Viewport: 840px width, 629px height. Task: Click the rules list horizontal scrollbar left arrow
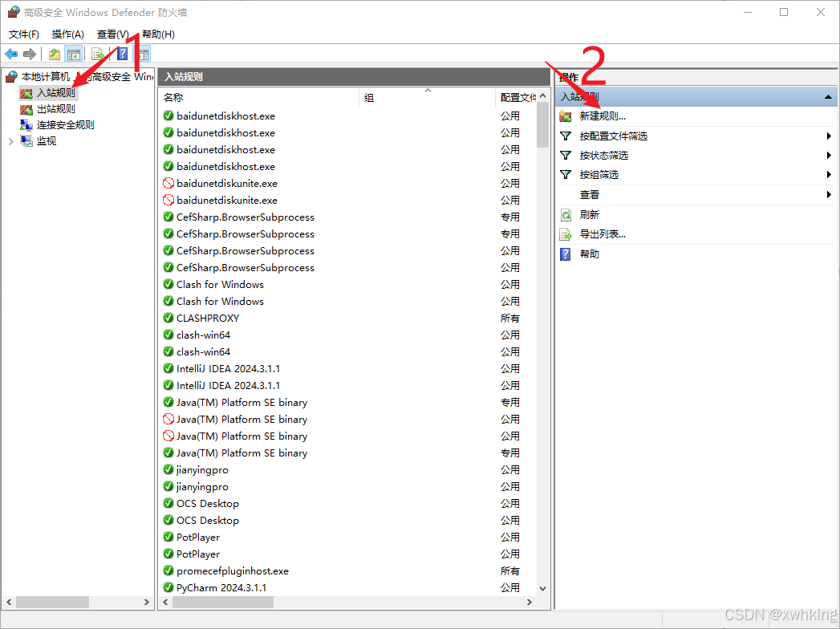pyautogui.click(x=165, y=603)
